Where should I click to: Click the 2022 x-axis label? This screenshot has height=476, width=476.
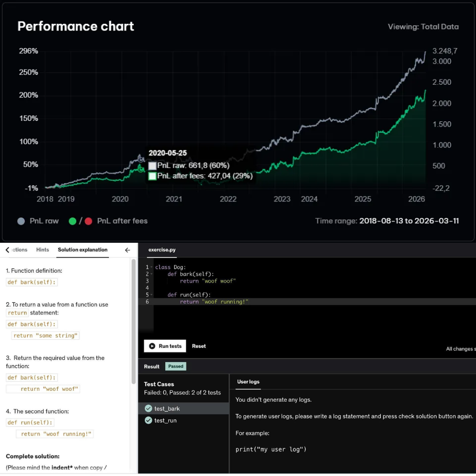[228, 199]
